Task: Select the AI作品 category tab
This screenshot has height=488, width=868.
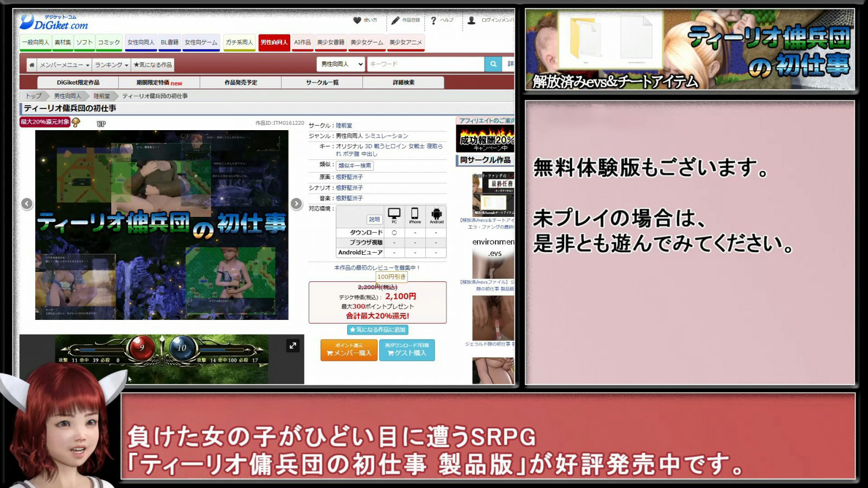Action: click(302, 42)
